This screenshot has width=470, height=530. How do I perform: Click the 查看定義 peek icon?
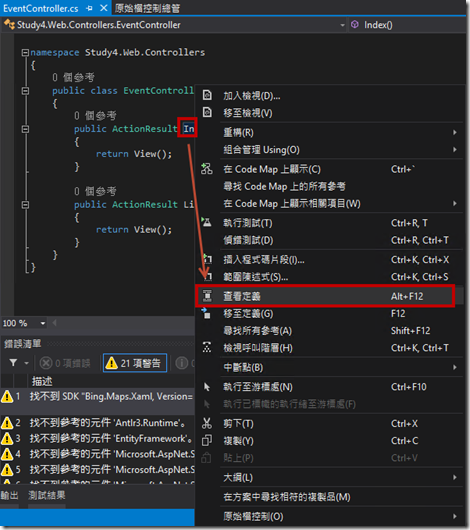pos(207,296)
